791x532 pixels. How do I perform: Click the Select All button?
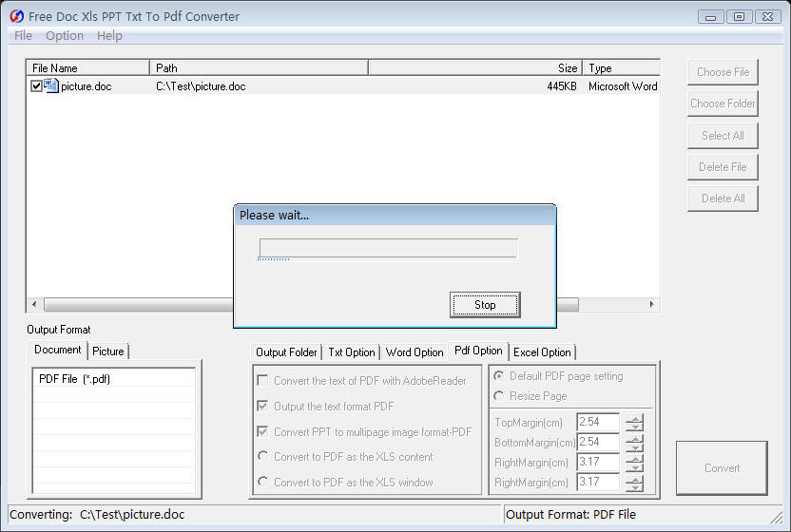coord(723,136)
